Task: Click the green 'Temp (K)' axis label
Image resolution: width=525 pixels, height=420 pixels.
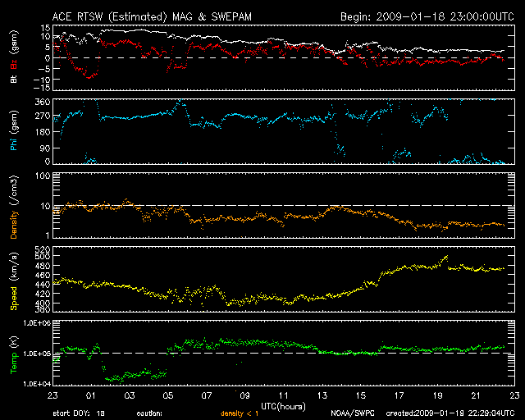Action: [x=14, y=355]
